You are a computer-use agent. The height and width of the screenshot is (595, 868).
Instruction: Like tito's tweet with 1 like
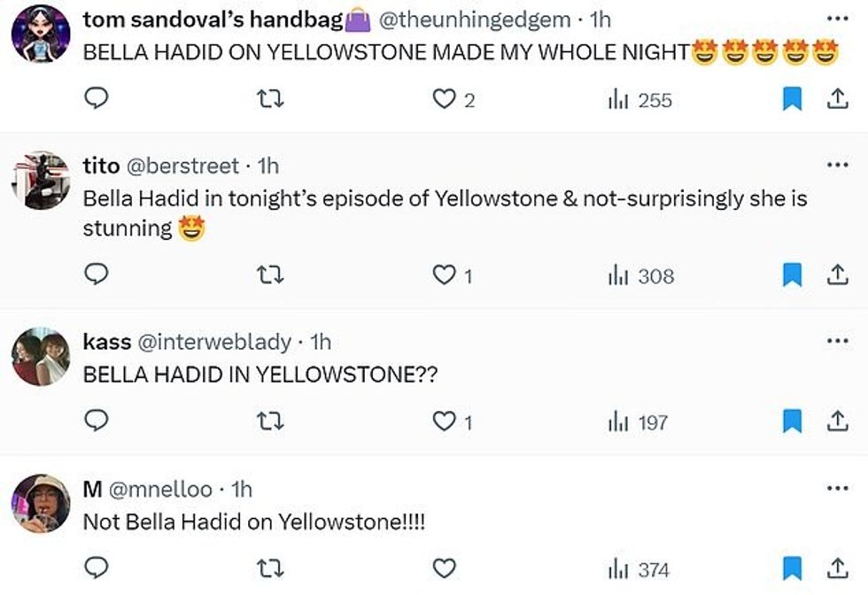click(x=443, y=276)
